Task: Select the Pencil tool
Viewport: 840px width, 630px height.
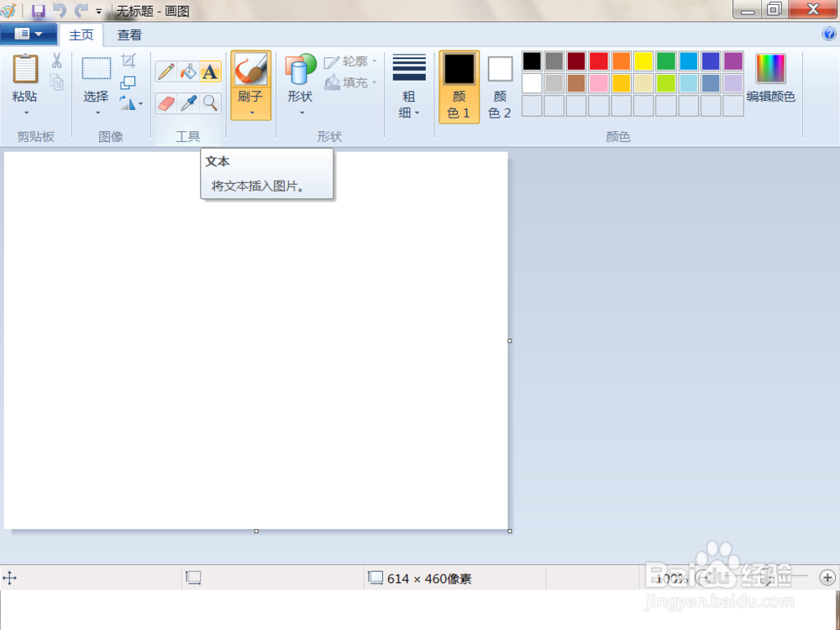Action: click(x=166, y=71)
